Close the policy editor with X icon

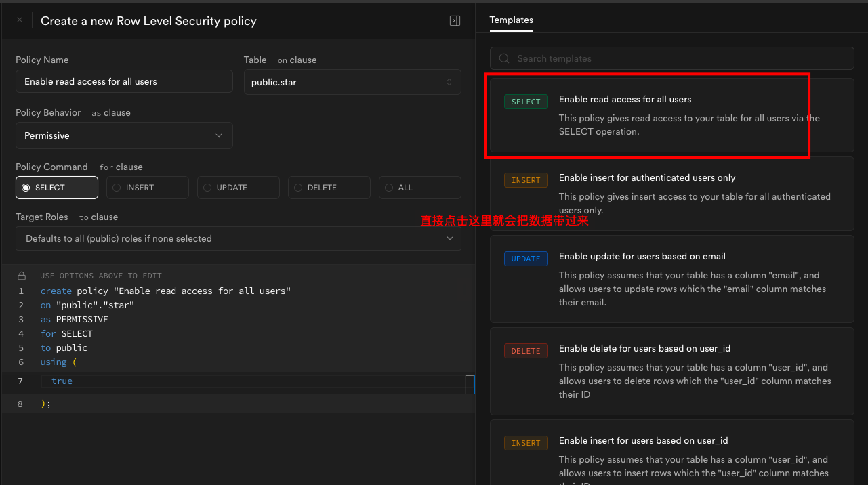(x=20, y=20)
